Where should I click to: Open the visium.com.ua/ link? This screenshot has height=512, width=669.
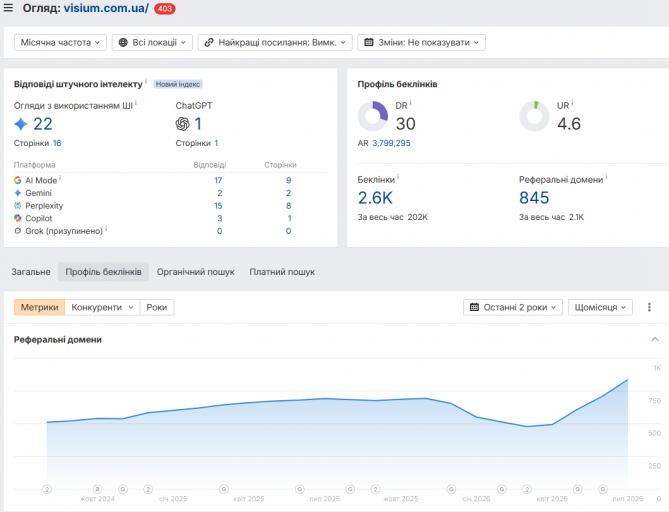click(106, 8)
